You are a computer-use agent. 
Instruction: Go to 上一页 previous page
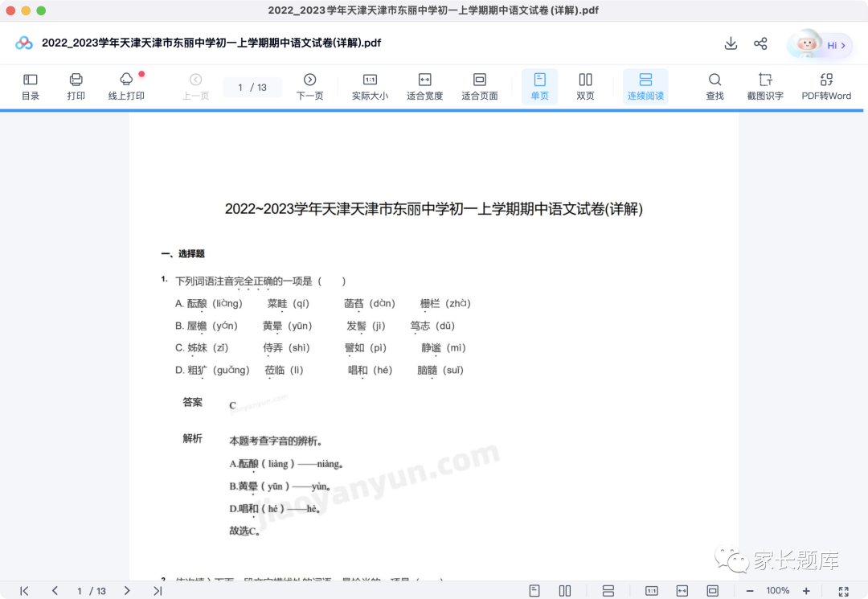click(195, 87)
